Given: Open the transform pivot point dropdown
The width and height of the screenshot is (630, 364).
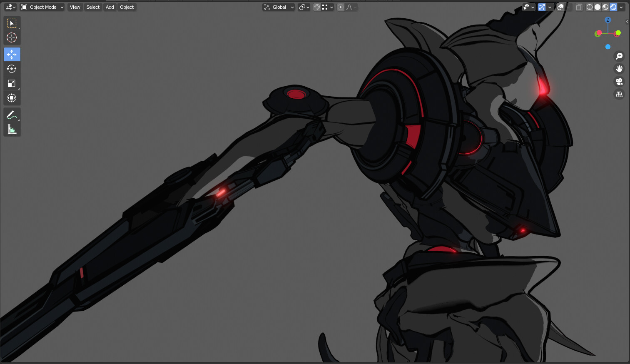Looking at the screenshot, I should (303, 7).
